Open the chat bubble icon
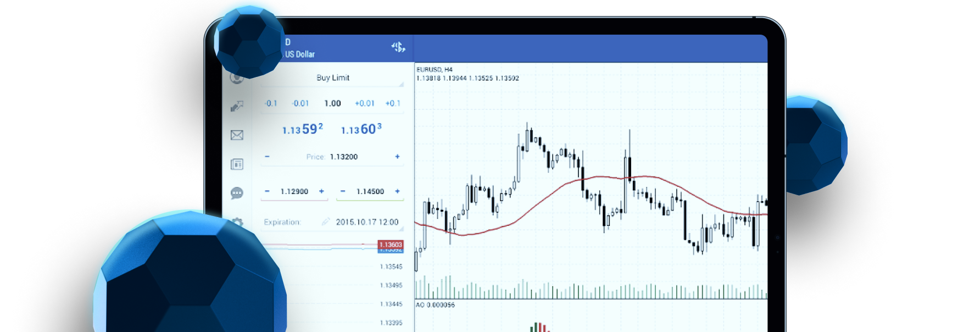 click(237, 193)
